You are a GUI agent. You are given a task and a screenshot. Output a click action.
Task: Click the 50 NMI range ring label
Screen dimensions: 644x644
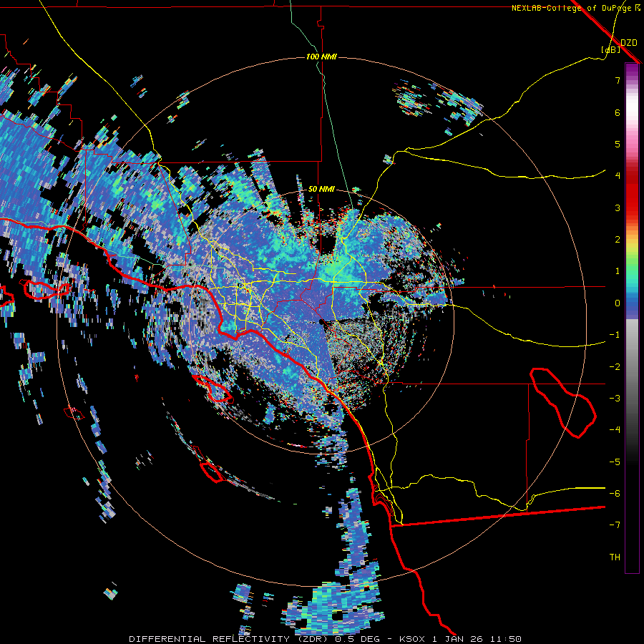point(321,189)
